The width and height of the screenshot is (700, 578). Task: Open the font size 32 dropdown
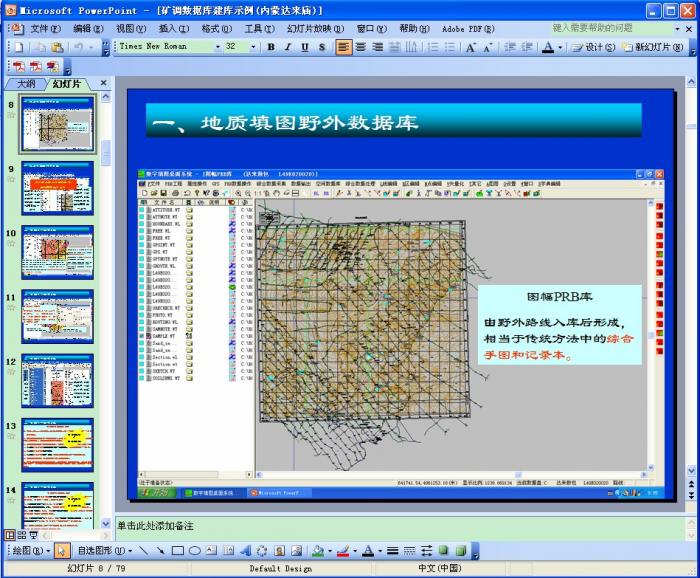[x=253, y=47]
